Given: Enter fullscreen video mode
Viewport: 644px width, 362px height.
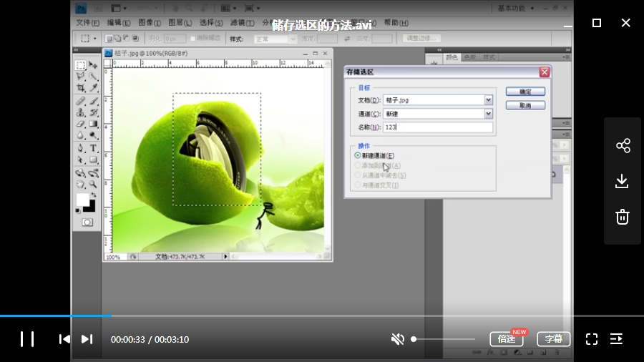Looking at the screenshot, I should click(x=592, y=339).
